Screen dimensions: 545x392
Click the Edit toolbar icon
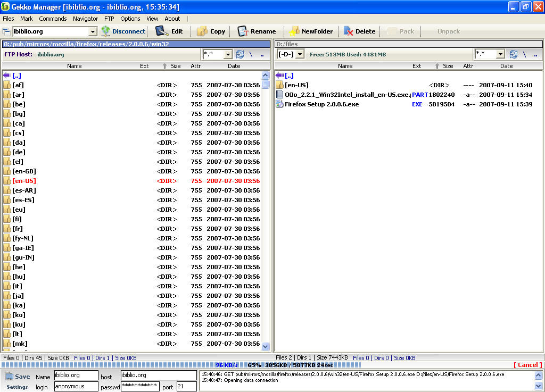click(162, 31)
